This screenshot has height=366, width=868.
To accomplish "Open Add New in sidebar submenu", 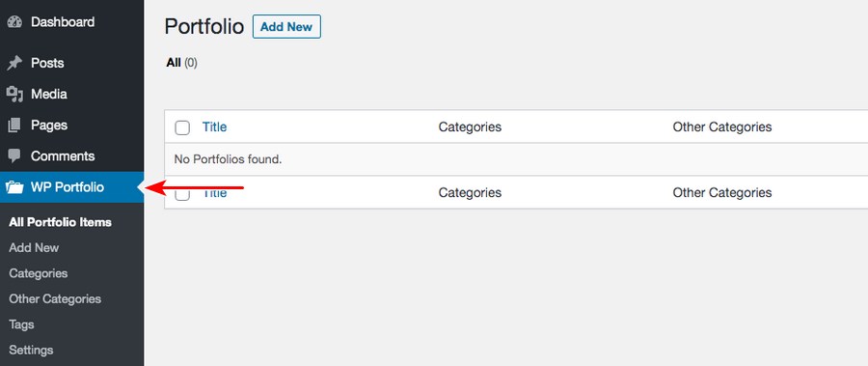I will click(x=34, y=248).
